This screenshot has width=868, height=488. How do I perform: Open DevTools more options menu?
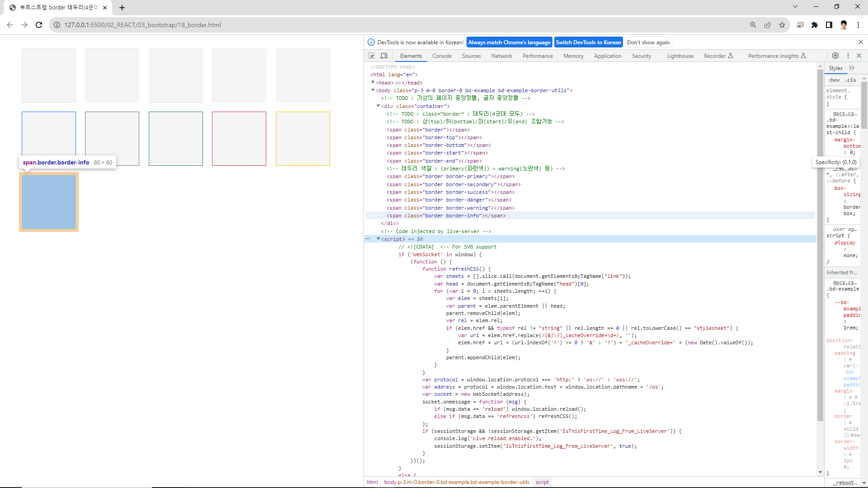[x=848, y=56]
